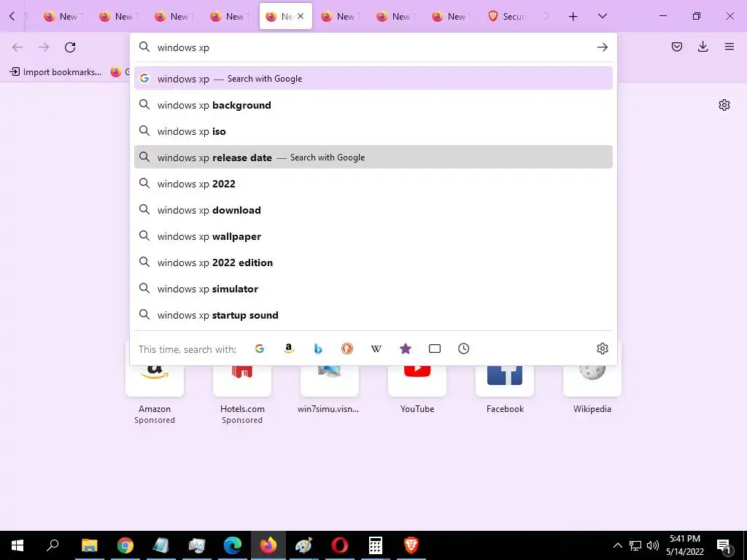The image size is (747, 560).
Task: Search this time with Wikipedia icon
Action: tap(376, 349)
